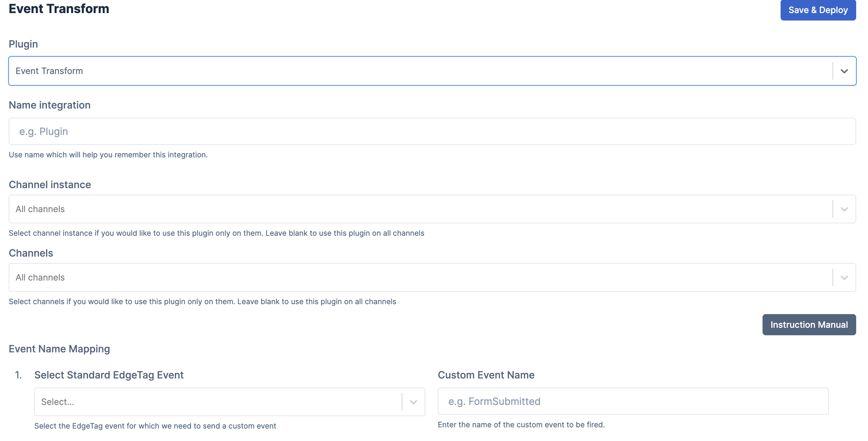This screenshot has width=868, height=441.
Task: Click the Channels label text
Action: tap(31, 253)
